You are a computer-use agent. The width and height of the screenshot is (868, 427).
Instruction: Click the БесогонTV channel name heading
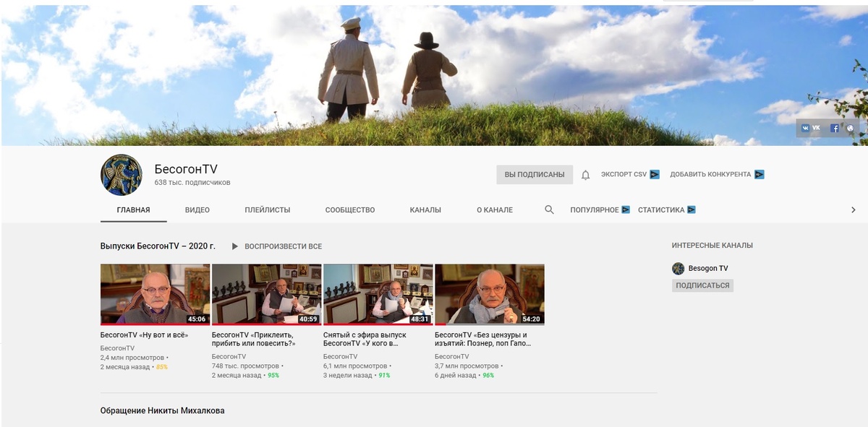pyautogui.click(x=186, y=169)
